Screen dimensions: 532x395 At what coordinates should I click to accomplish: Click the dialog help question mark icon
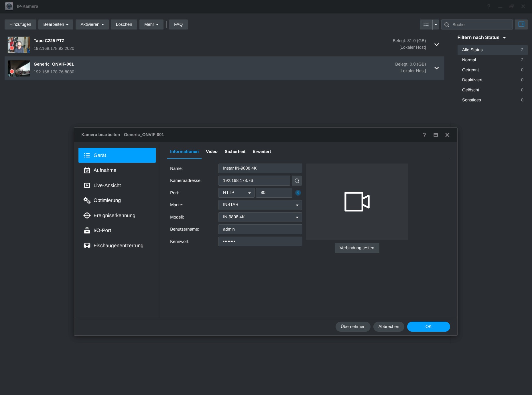[x=424, y=135]
